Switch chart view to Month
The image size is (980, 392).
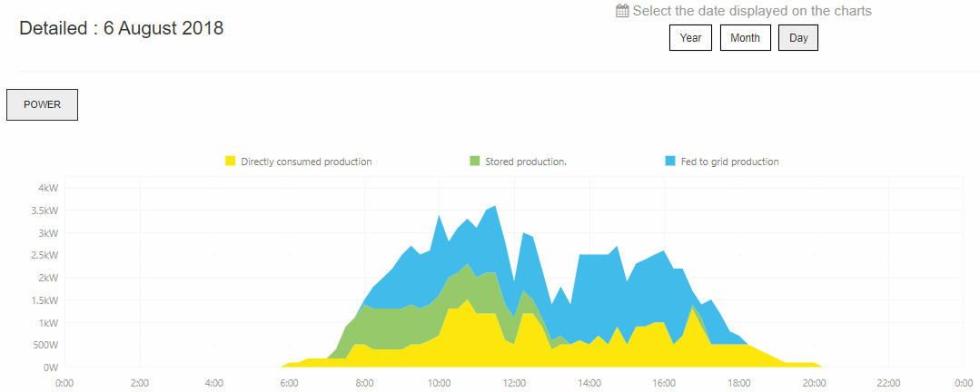(x=745, y=38)
